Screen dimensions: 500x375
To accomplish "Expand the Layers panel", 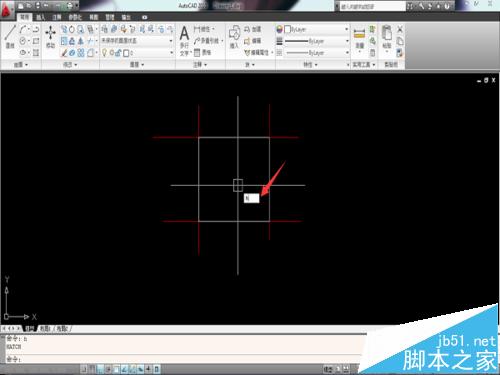I will (137, 65).
